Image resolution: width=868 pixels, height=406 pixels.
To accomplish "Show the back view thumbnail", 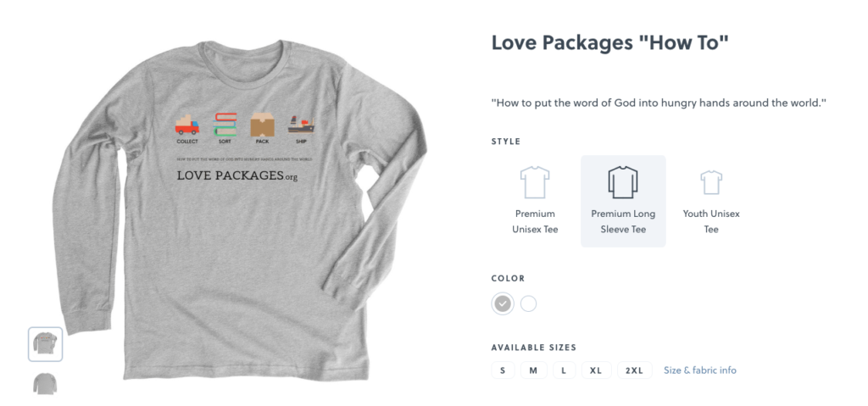I will click(x=46, y=383).
